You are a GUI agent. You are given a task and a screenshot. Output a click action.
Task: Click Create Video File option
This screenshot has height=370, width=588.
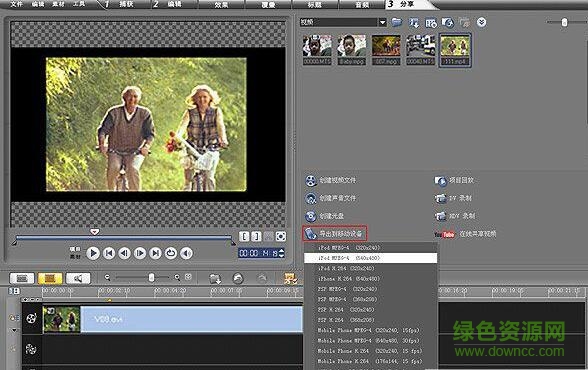(330, 180)
